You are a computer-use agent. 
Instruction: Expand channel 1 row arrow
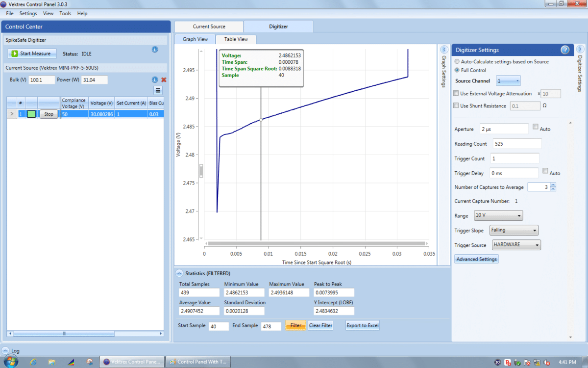12,114
